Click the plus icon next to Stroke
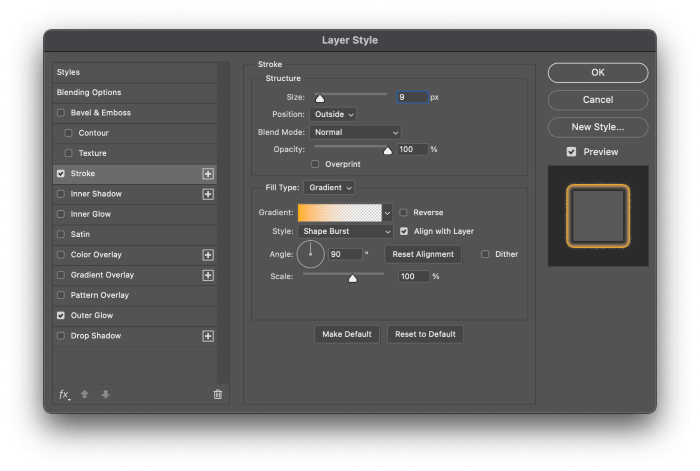Image resolution: width=700 pixels, height=471 pixels. [208, 173]
